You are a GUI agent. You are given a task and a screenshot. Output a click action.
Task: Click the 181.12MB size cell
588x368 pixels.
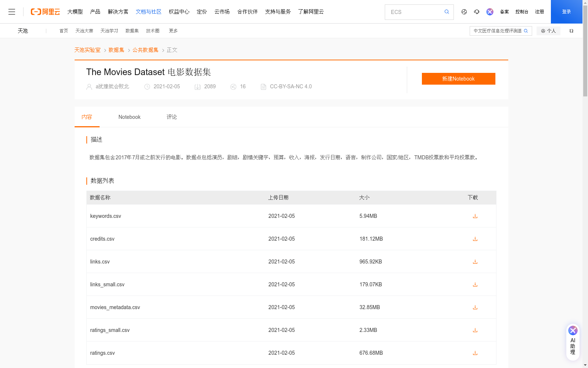click(371, 239)
